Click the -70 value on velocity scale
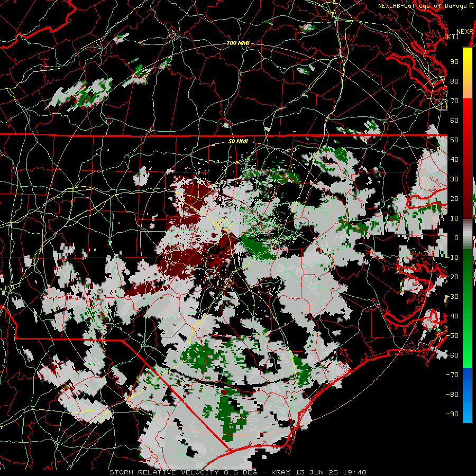Screen dimensions: 476x476 tap(452, 375)
